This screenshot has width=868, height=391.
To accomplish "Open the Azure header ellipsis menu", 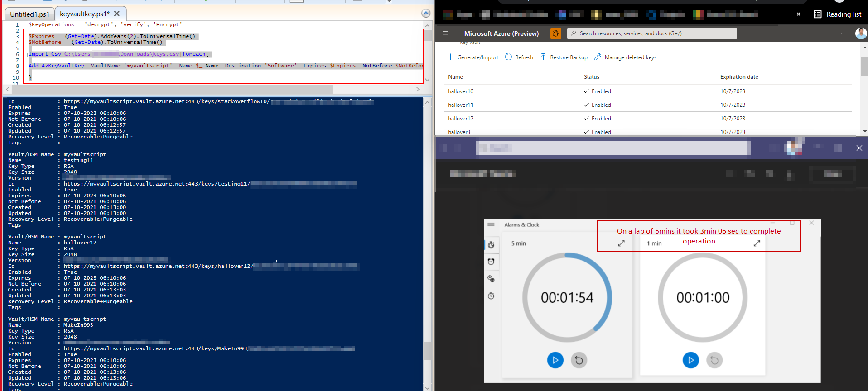I will pyautogui.click(x=844, y=33).
